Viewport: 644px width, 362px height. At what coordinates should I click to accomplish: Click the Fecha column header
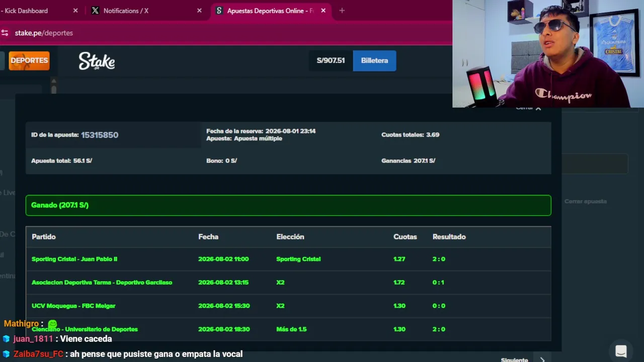(x=208, y=237)
